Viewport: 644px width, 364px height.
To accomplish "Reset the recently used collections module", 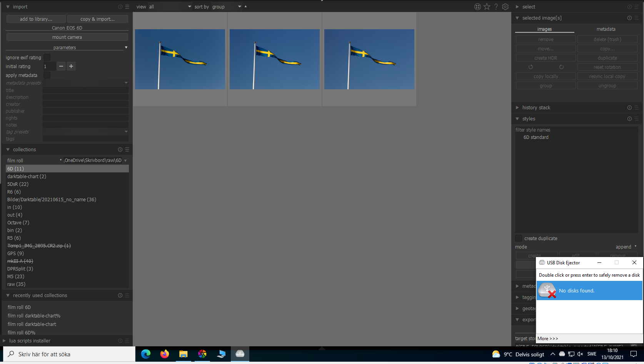I will click(120, 296).
